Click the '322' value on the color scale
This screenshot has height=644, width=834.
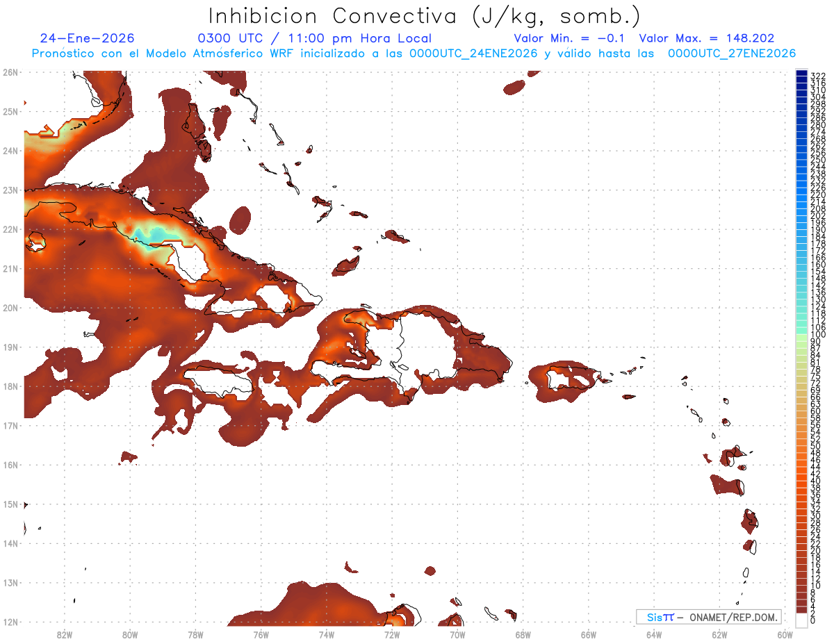click(x=818, y=76)
